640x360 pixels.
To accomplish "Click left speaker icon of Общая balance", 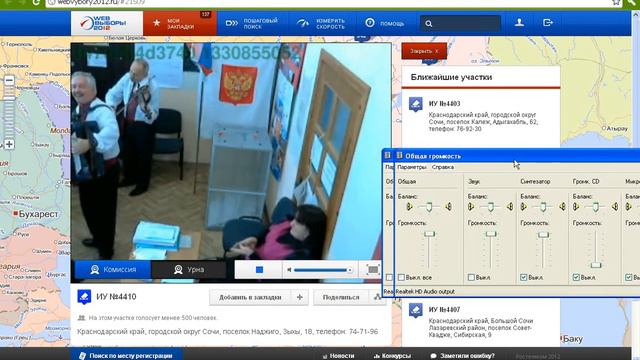I will (x=409, y=207).
